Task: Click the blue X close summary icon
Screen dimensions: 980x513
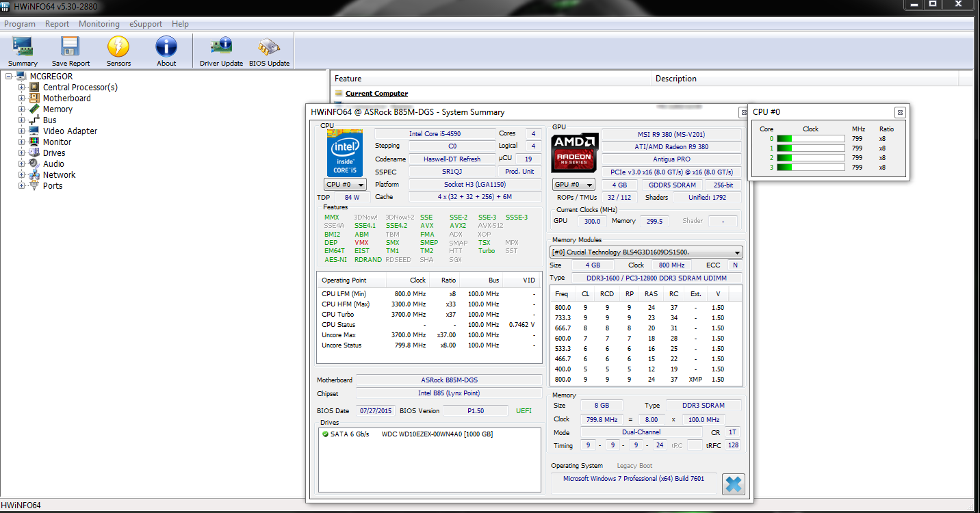Action: [733, 484]
